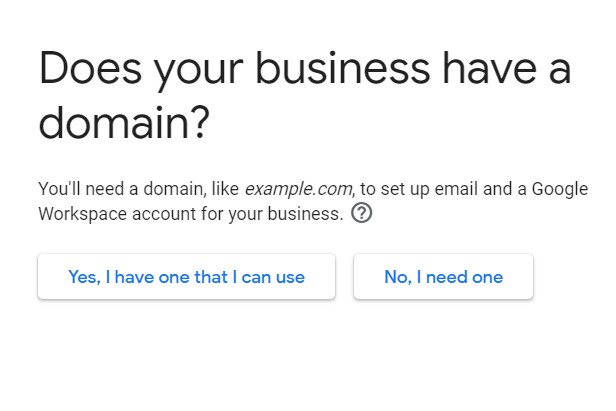Viewport: 616px width, 411px height.
Task: Answer No to the domain question
Action: coord(443,277)
